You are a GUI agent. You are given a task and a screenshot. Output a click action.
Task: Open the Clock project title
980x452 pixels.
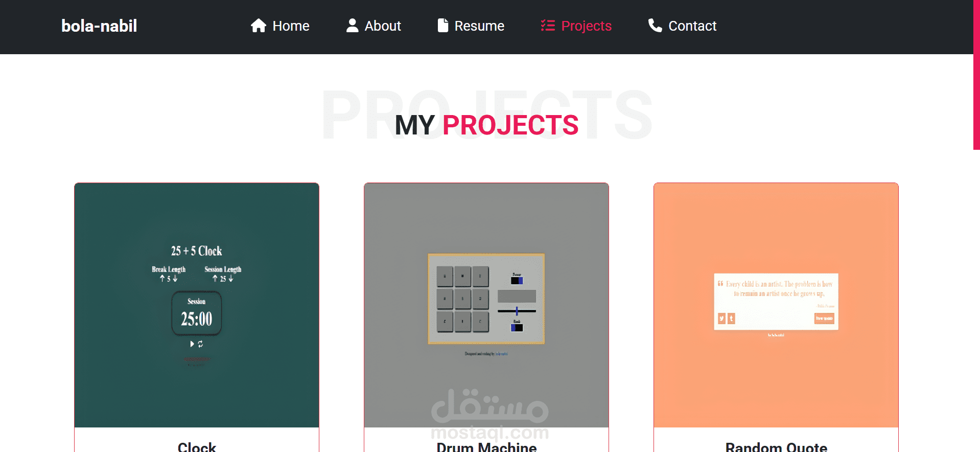point(197,446)
